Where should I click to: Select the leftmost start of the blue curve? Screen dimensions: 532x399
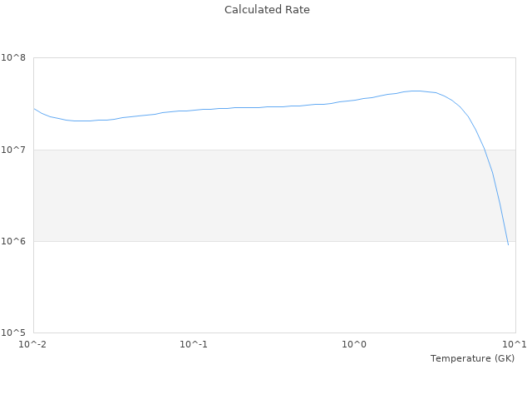coord(34,108)
